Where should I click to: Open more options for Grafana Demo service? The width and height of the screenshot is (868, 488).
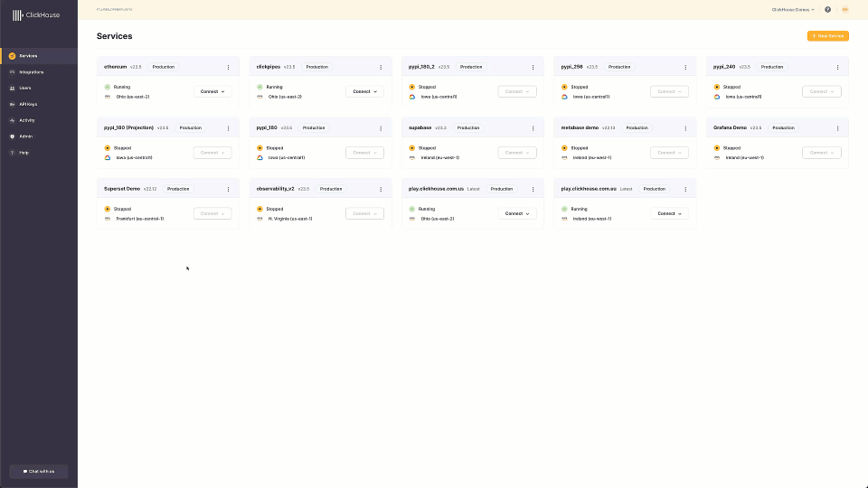tap(836, 128)
